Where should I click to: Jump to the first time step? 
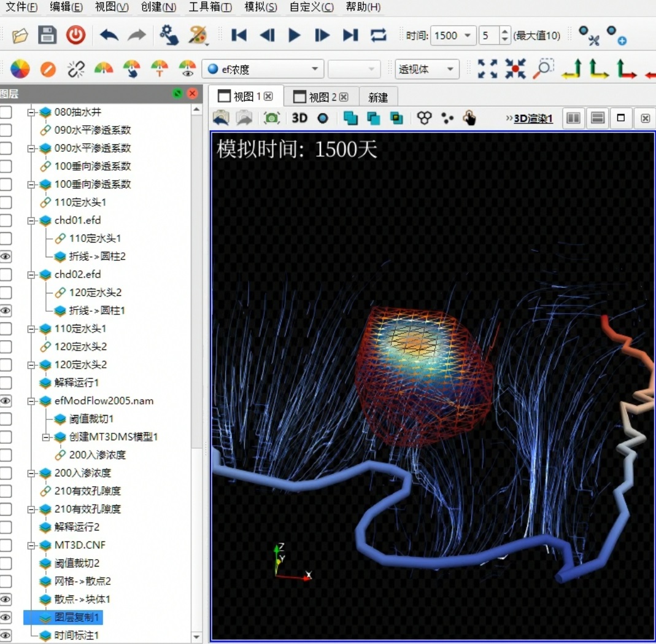point(239,36)
